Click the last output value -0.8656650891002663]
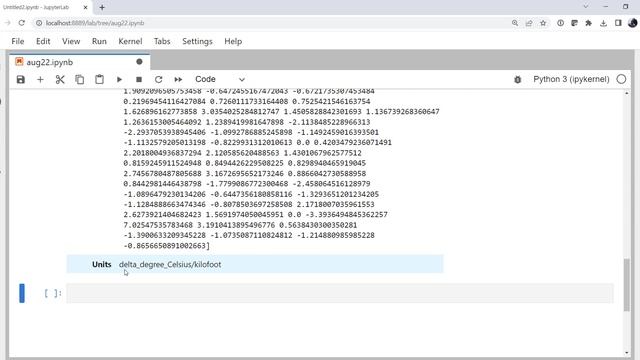Screen dimensions: 640x360 tap(167, 246)
